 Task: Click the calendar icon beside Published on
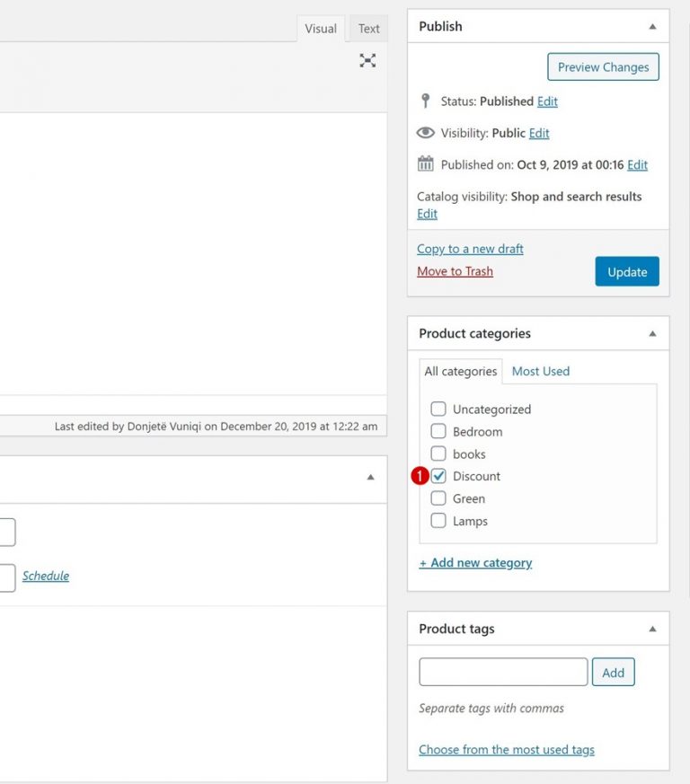pyautogui.click(x=426, y=164)
